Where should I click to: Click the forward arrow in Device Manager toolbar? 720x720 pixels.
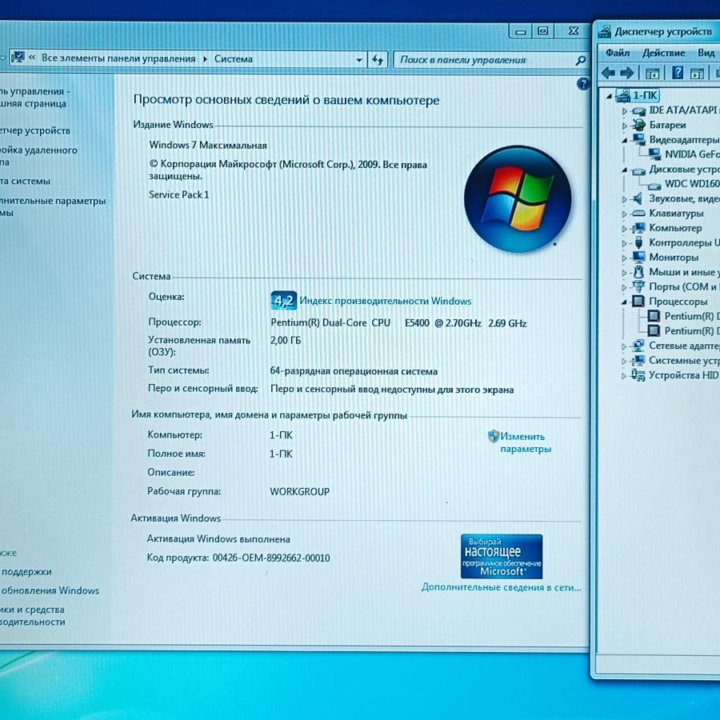627,73
